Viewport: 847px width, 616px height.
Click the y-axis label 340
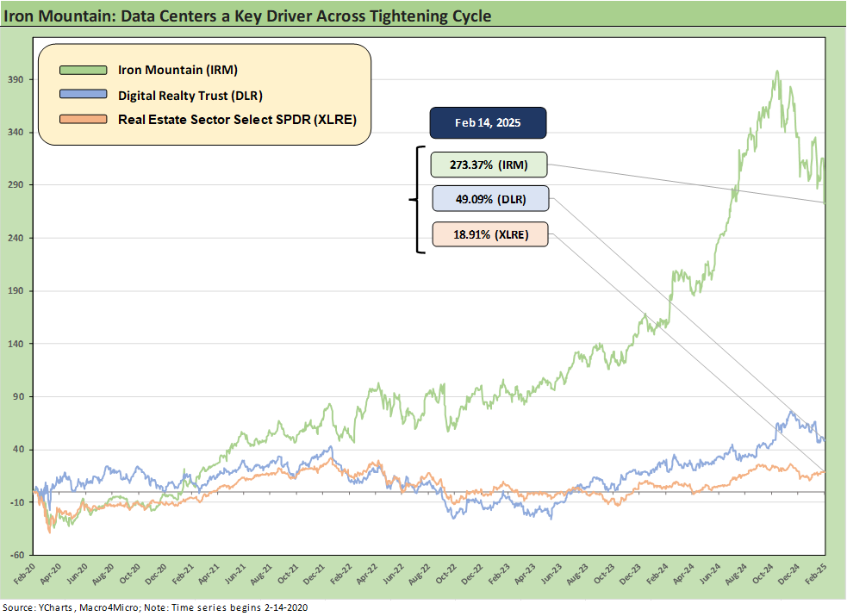[x=16, y=133]
